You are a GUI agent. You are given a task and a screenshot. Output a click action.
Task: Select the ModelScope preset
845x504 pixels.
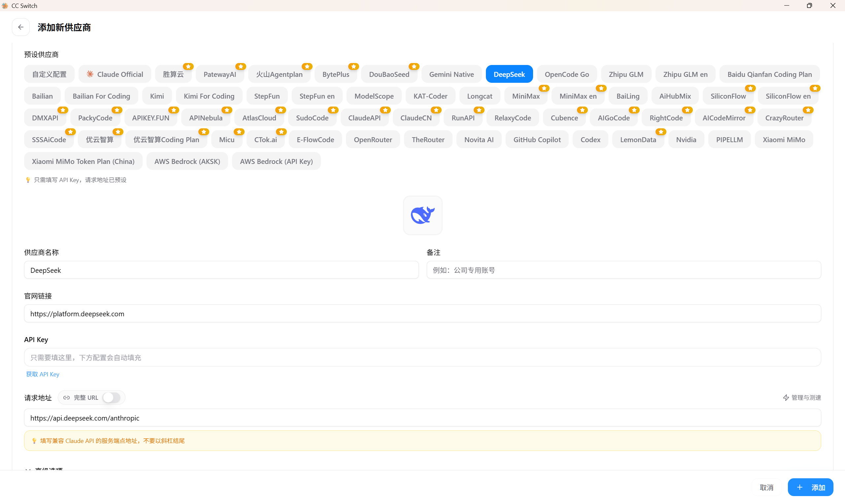point(374,96)
